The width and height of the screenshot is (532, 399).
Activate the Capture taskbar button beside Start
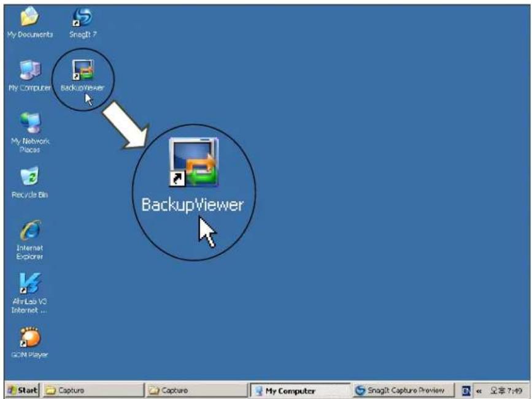pyautogui.click(x=93, y=390)
